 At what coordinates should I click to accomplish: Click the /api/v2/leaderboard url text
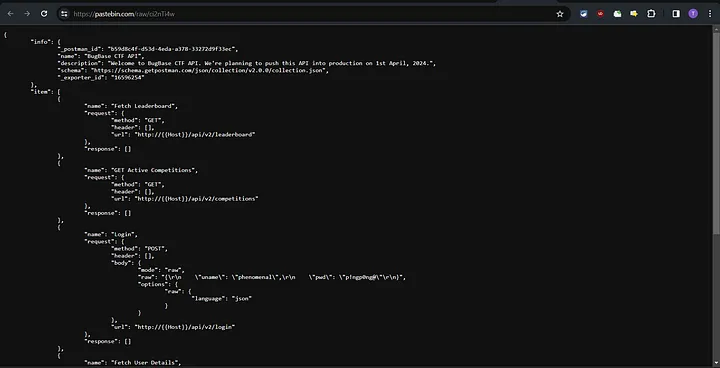(x=195, y=135)
